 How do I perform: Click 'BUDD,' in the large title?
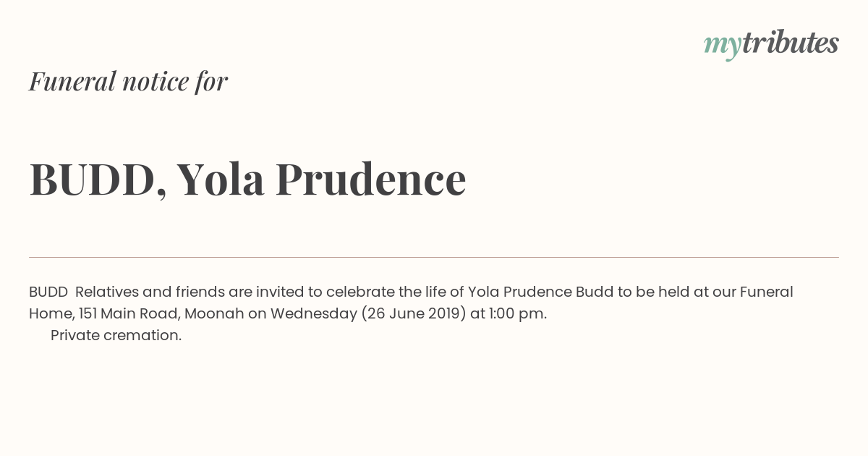coord(98,180)
